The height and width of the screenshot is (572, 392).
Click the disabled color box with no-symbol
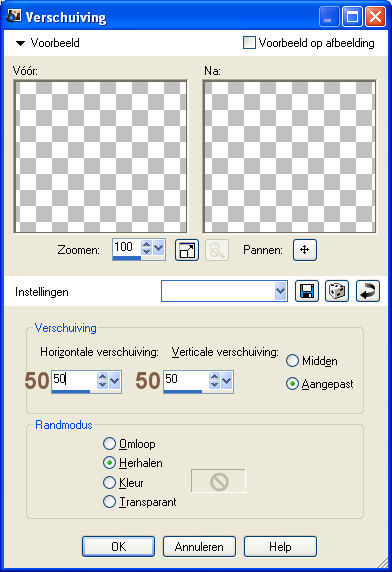point(218,481)
